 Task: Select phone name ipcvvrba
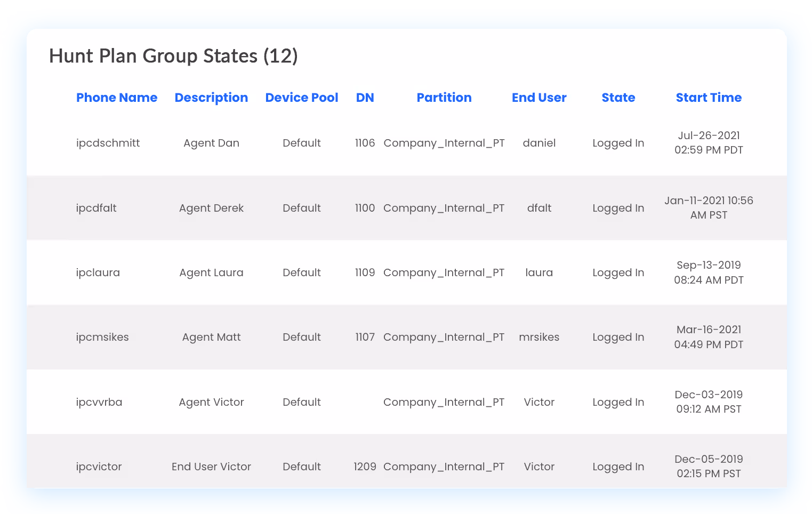99,402
